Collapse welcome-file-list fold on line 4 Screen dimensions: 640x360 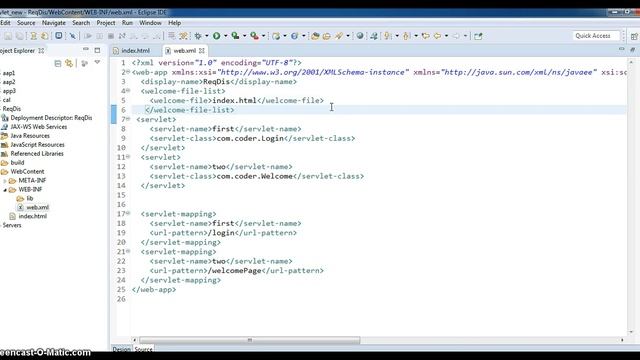128,91
